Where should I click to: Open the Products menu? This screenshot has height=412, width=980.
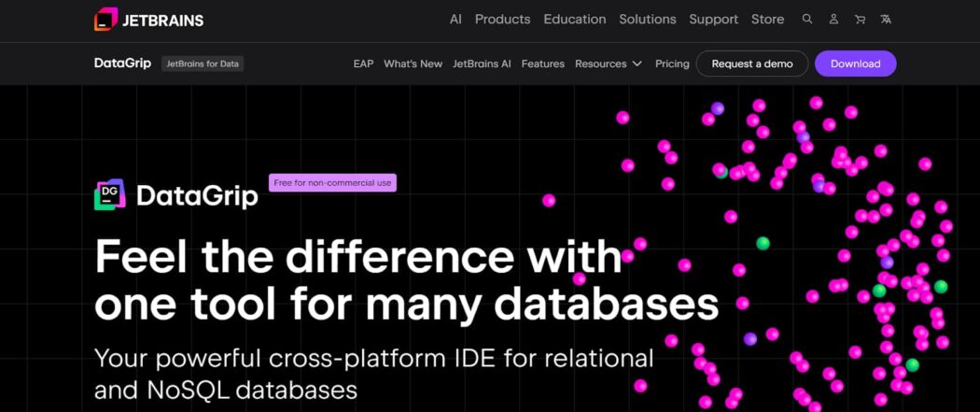(502, 20)
